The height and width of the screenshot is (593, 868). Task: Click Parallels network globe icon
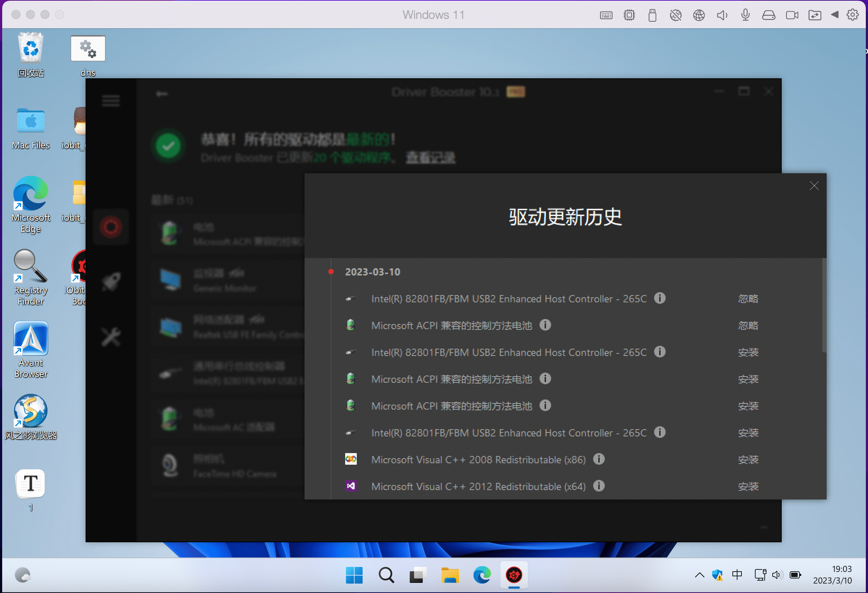[x=699, y=15]
